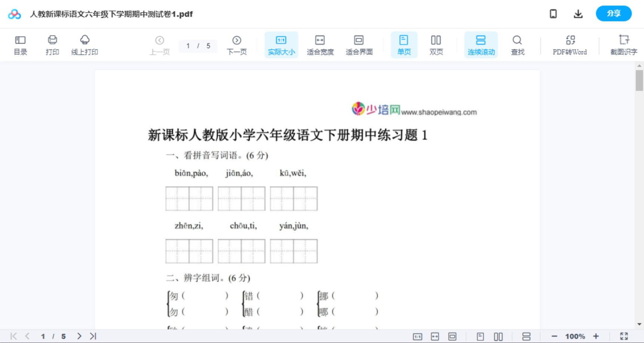Click 实际大小 actual size option

[281, 45]
